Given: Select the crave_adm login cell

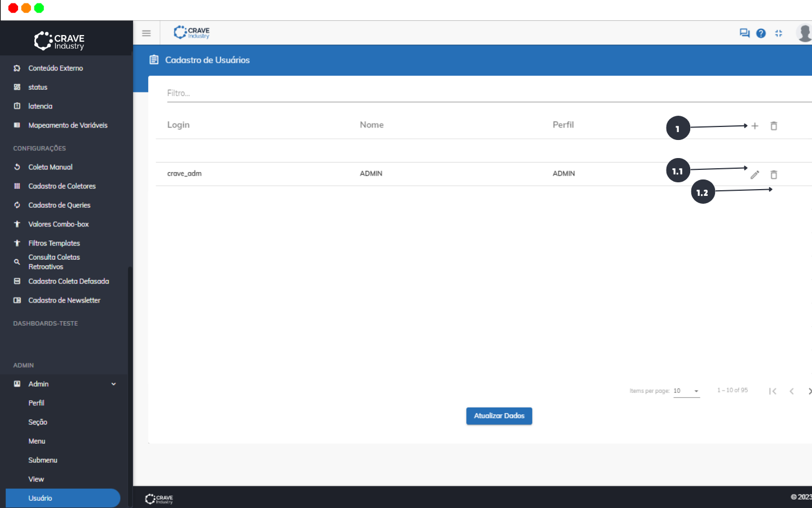Looking at the screenshot, I should point(184,174).
